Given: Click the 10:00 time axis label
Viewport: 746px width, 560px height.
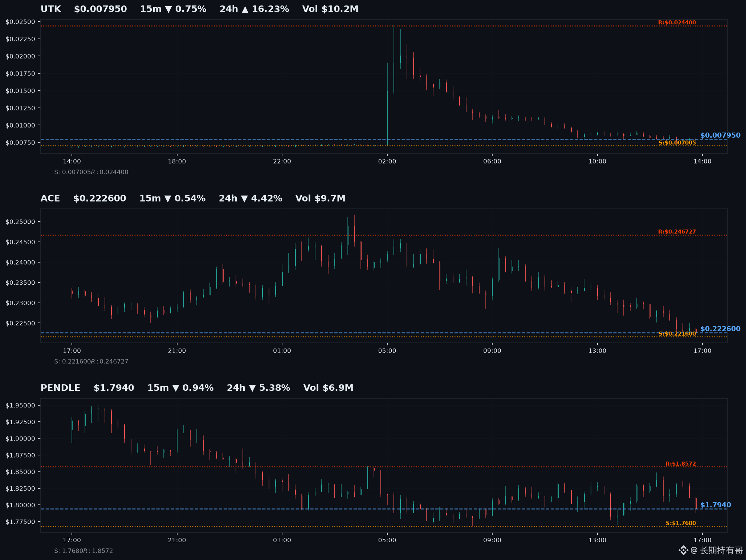Looking at the screenshot, I should 597,162.
